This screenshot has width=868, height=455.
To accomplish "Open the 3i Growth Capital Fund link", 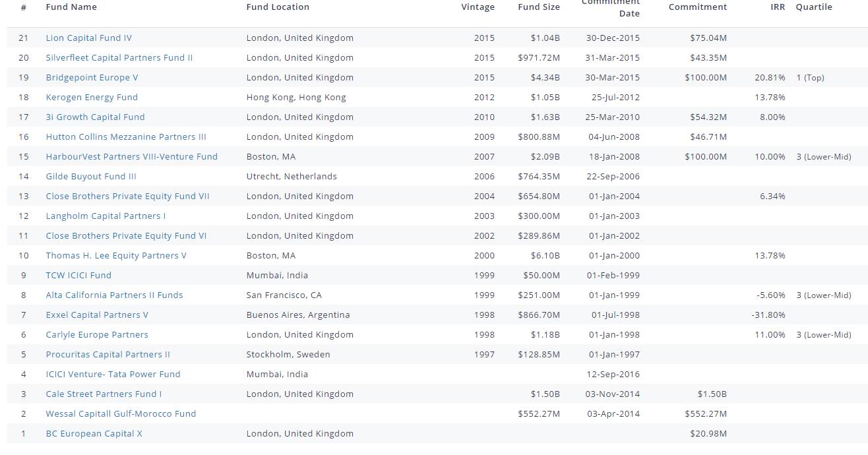I will 95,117.
